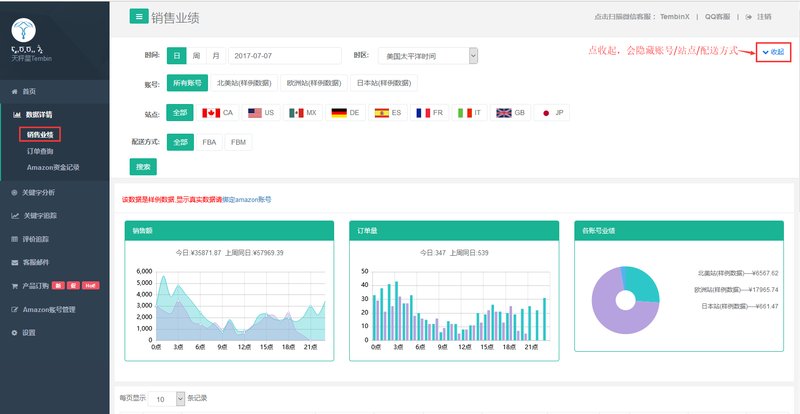Select the MX Mexico flag site

pos(304,113)
